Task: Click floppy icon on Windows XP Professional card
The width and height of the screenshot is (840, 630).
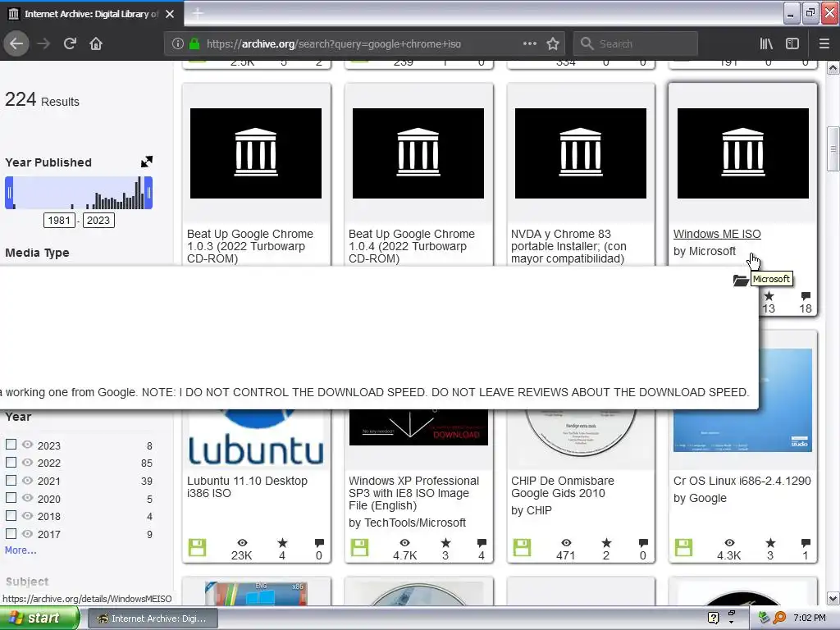Action: click(359, 547)
